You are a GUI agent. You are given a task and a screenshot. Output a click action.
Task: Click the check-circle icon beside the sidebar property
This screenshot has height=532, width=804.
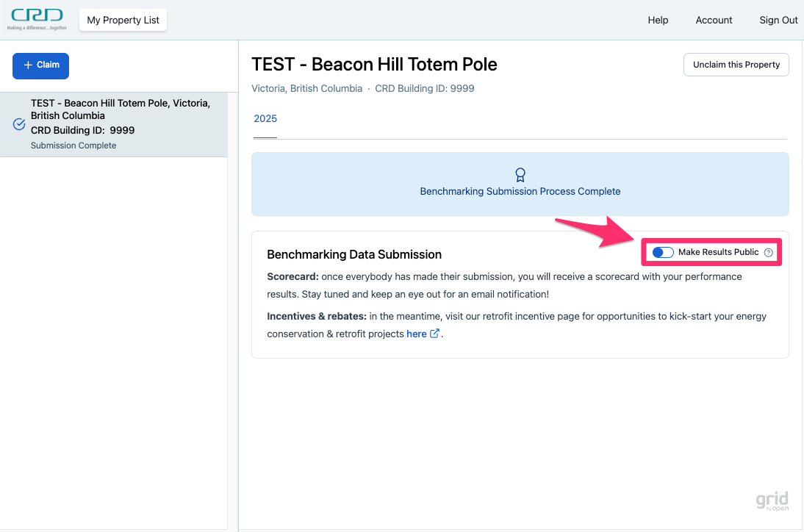(x=20, y=124)
